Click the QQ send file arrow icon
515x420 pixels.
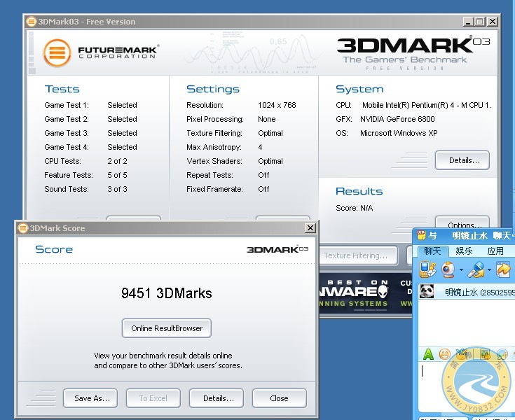pos(503,269)
